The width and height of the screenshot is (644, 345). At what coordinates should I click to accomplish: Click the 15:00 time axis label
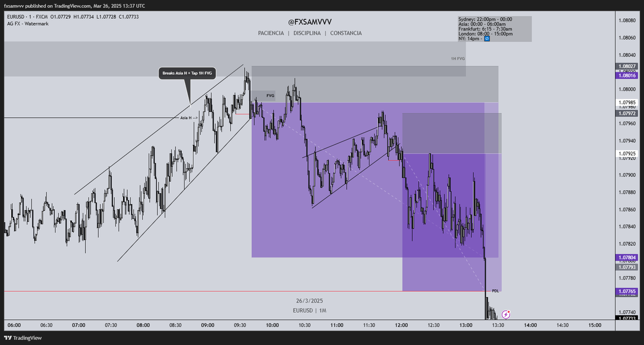tap(595, 325)
